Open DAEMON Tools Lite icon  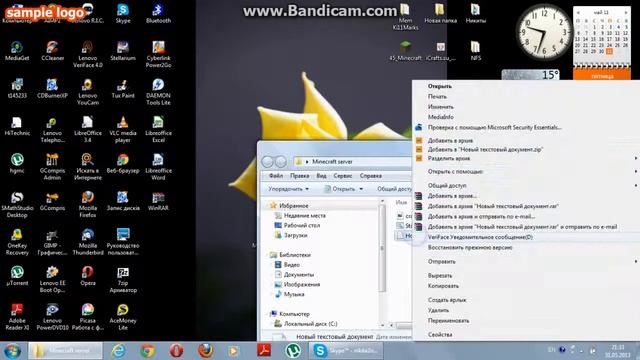click(158, 92)
